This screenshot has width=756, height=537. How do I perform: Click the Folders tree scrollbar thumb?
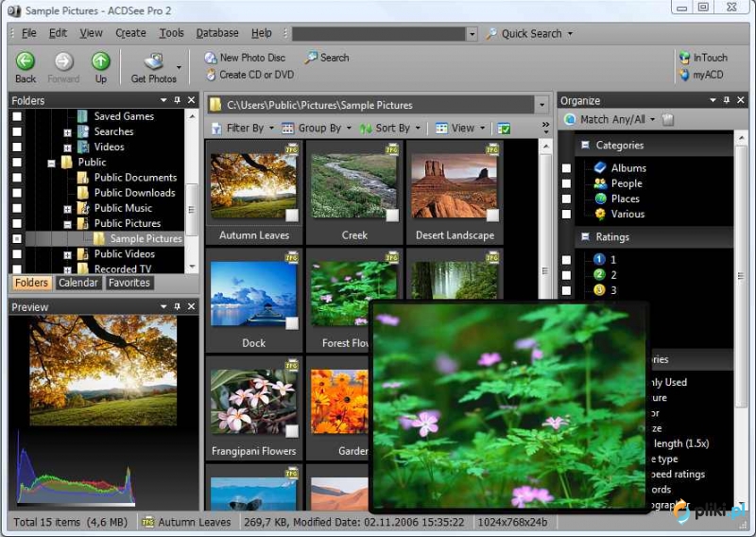click(192, 209)
